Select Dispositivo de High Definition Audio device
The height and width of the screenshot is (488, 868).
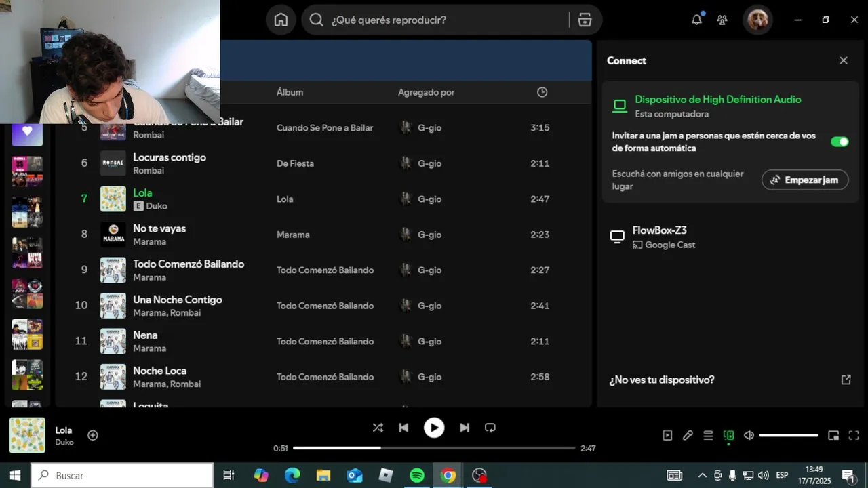click(718, 99)
